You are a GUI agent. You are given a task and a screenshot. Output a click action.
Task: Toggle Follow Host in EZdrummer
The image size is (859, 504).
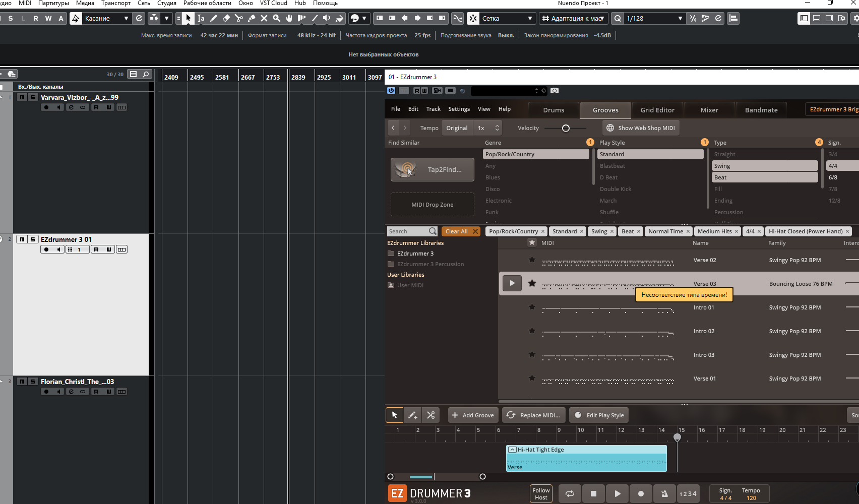tap(541, 494)
